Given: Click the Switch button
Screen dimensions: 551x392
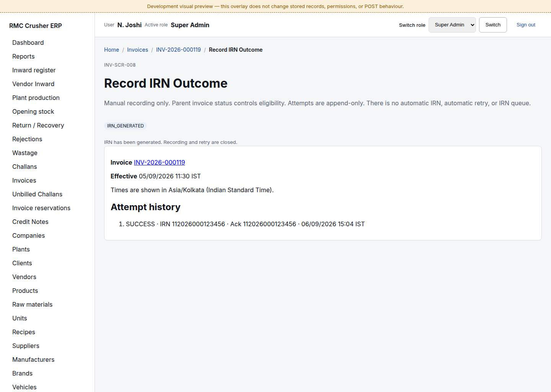Looking at the screenshot, I should (493, 25).
